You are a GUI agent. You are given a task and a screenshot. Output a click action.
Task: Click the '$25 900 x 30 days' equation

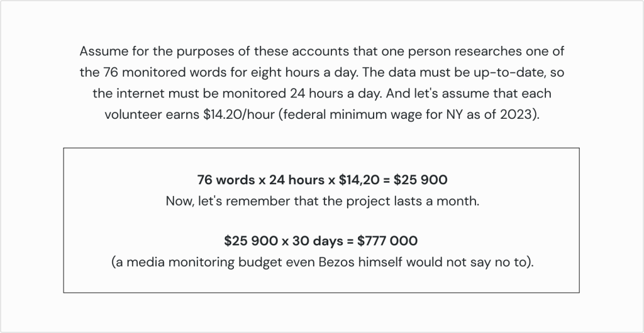tap(321, 241)
